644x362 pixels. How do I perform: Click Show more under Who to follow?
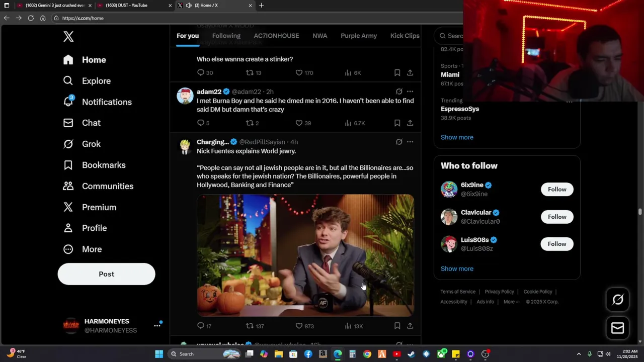point(457,269)
